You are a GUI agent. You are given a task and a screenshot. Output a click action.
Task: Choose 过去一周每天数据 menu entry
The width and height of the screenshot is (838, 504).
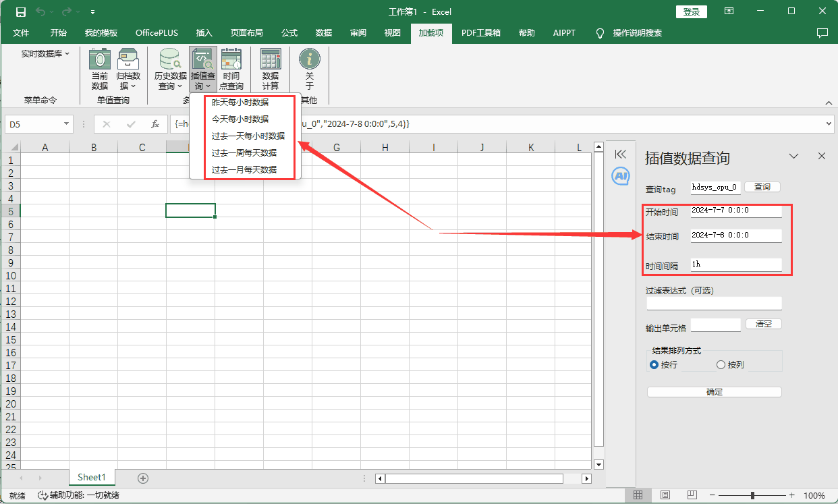[x=244, y=152]
